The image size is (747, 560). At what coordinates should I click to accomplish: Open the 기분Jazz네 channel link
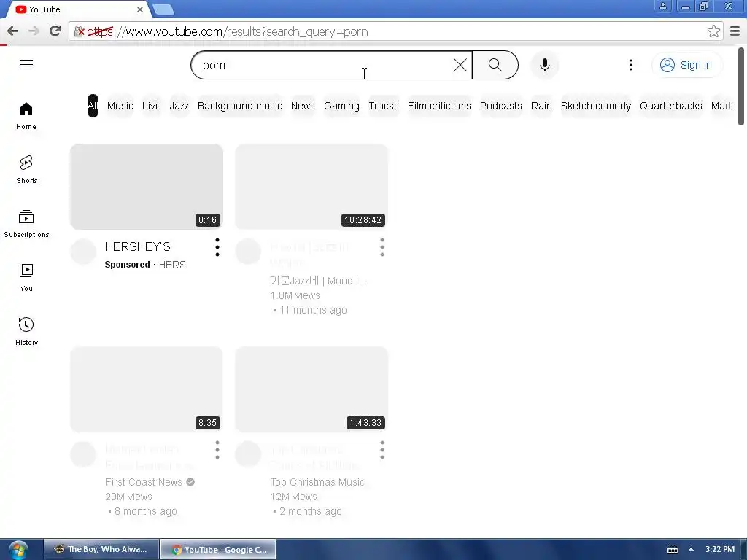(318, 281)
